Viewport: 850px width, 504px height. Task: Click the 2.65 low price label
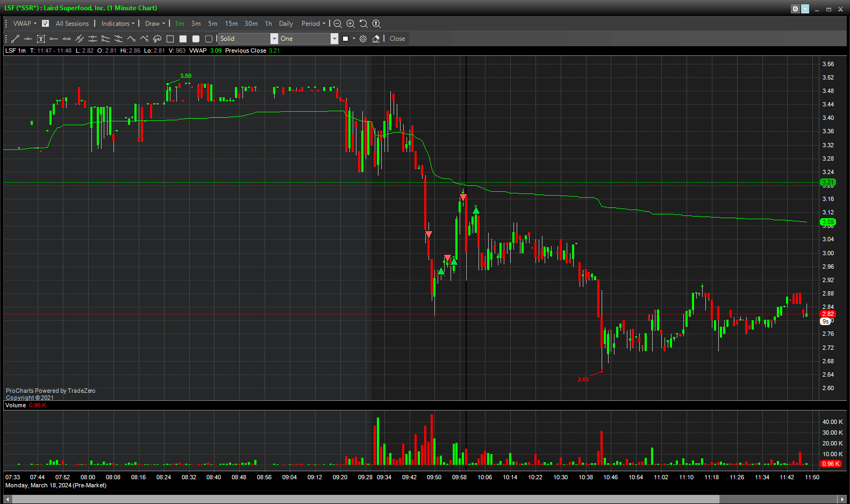tap(583, 379)
